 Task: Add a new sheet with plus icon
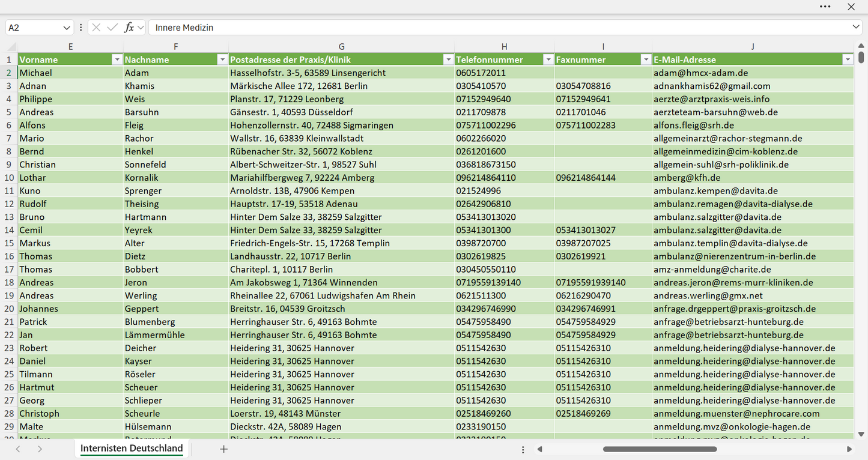pos(224,449)
